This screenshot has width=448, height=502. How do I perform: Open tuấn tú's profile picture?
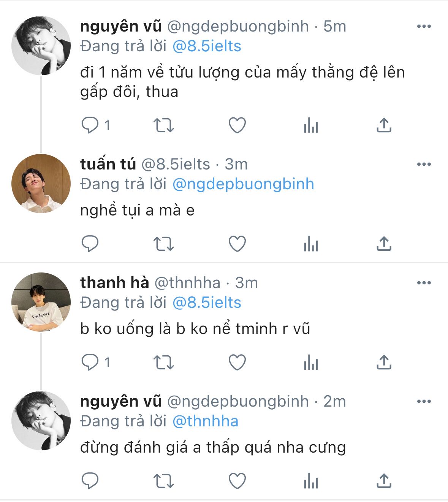41,184
